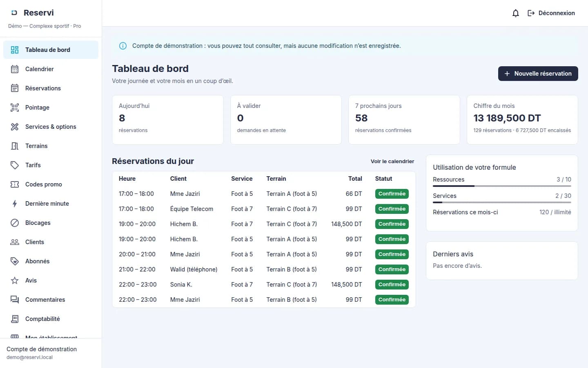Open notifications with the bell icon
This screenshot has width=588, height=368.
click(516, 13)
